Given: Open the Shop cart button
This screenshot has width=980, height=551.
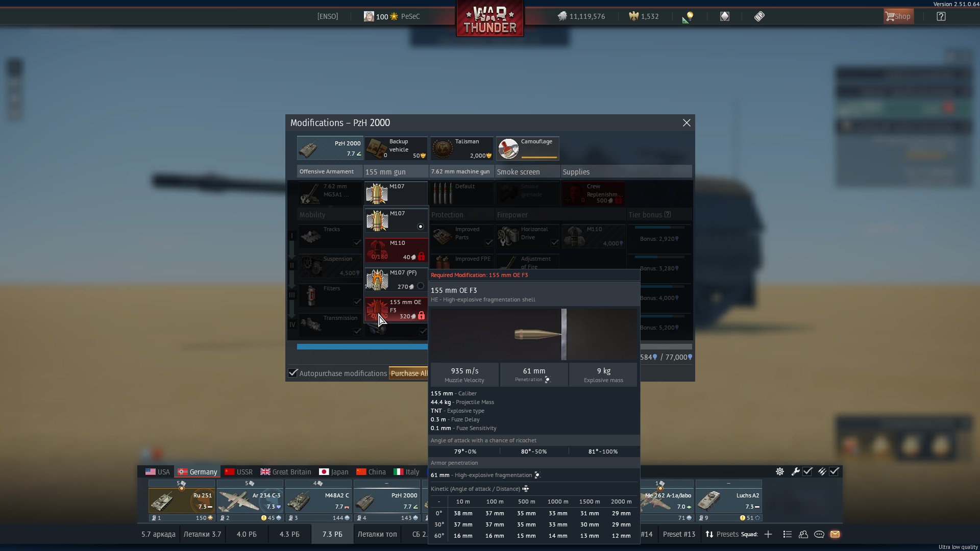Looking at the screenshot, I should tap(898, 16).
